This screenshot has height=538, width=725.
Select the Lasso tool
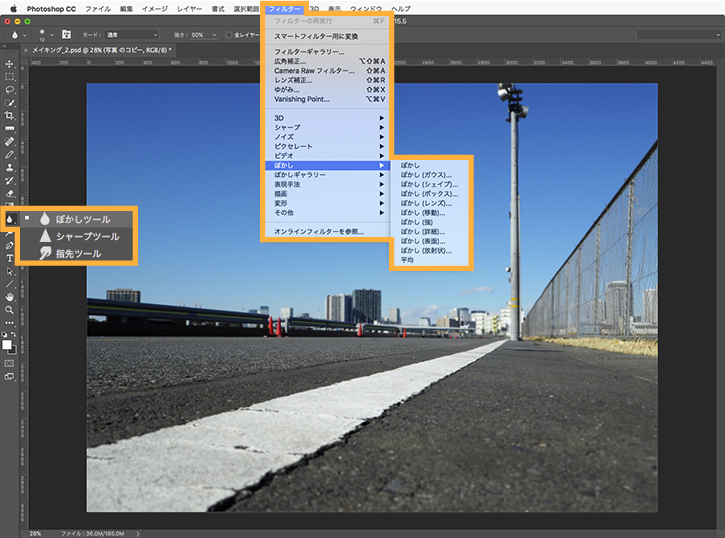[x=9, y=90]
